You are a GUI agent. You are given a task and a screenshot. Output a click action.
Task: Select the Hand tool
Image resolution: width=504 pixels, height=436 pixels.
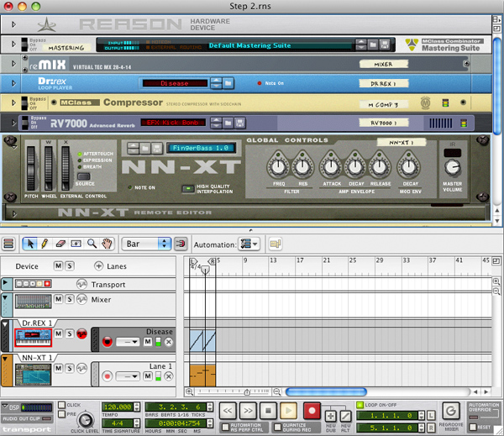[x=107, y=244]
